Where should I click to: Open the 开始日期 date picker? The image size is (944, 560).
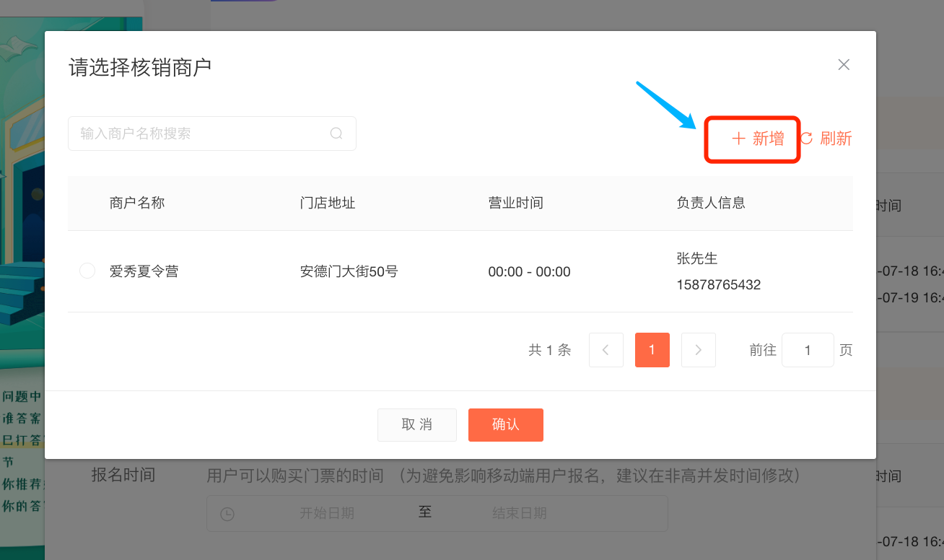pyautogui.click(x=326, y=513)
